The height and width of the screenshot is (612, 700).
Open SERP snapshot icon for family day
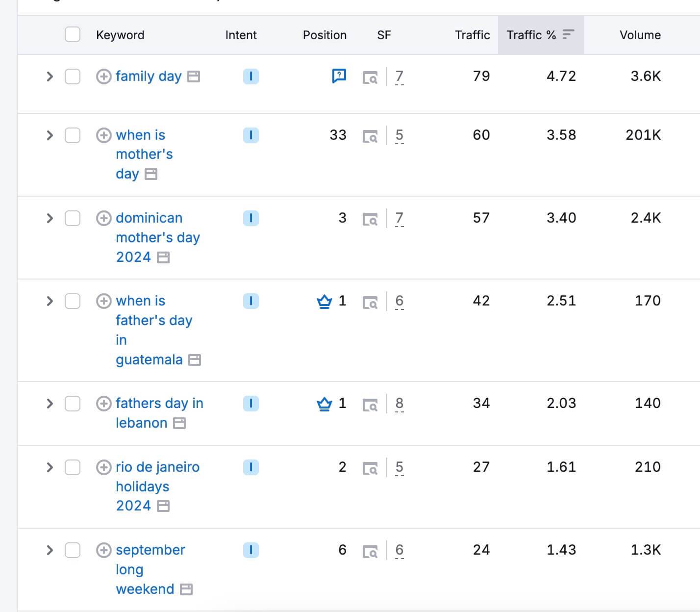370,77
